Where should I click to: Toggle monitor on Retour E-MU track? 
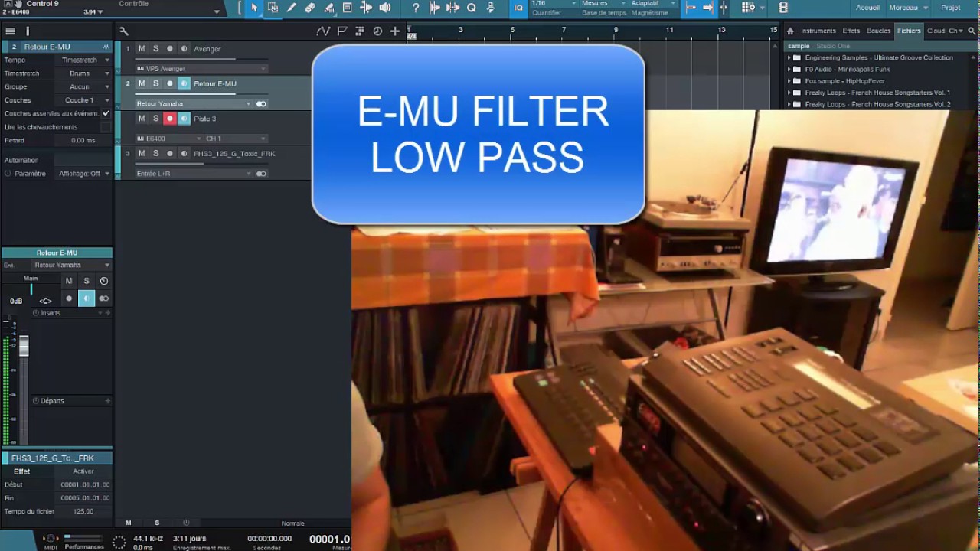(x=184, y=84)
